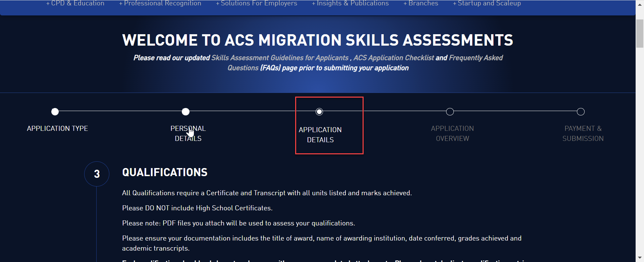This screenshot has height=262, width=644.
Task: Expand the CPD & Education menu
Action: tap(75, 3)
